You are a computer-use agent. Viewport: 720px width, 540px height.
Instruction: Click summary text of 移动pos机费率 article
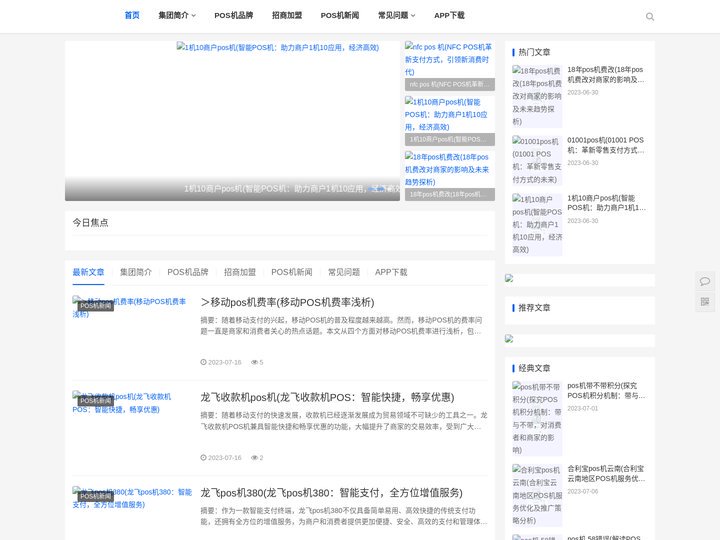pos(341,326)
